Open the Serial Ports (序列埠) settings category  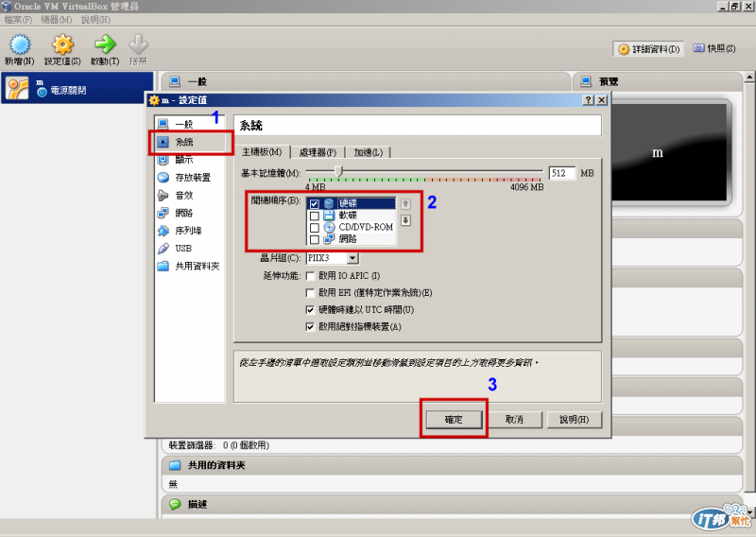pos(190,231)
